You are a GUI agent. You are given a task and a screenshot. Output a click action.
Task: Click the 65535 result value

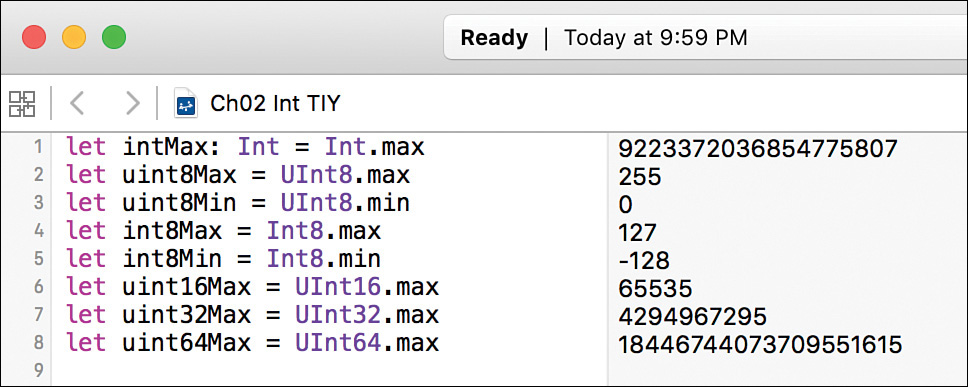[x=655, y=288]
